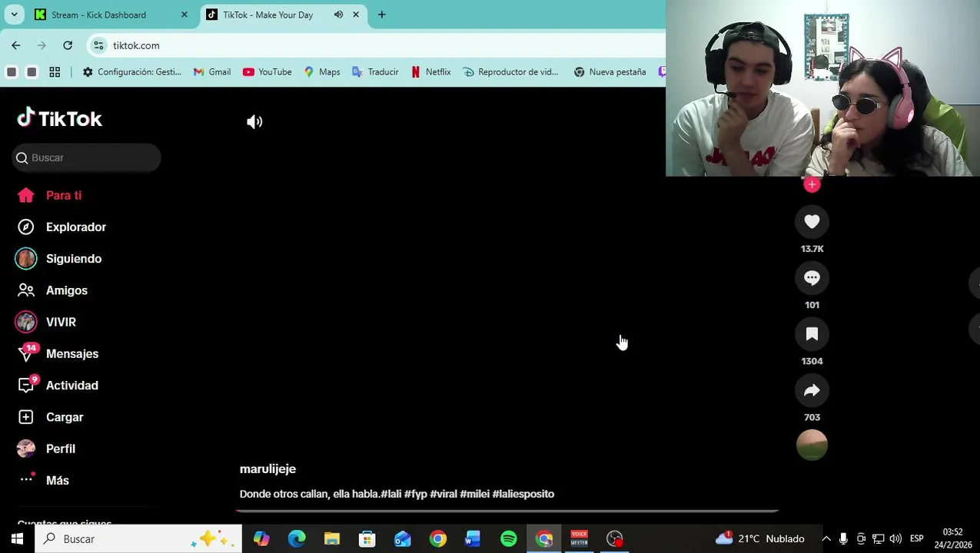Open Outlook from the taskbar
The width and height of the screenshot is (980, 553).
[403, 539]
